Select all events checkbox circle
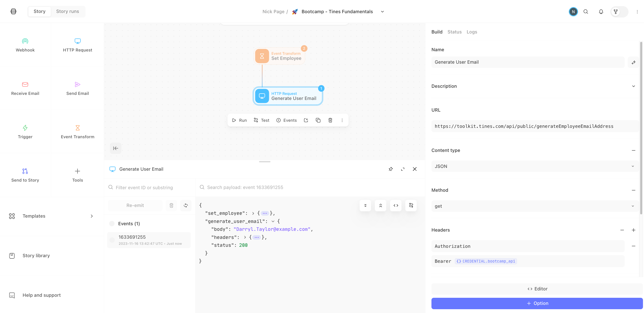This screenshot has width=644, height=313. [112, 223]
